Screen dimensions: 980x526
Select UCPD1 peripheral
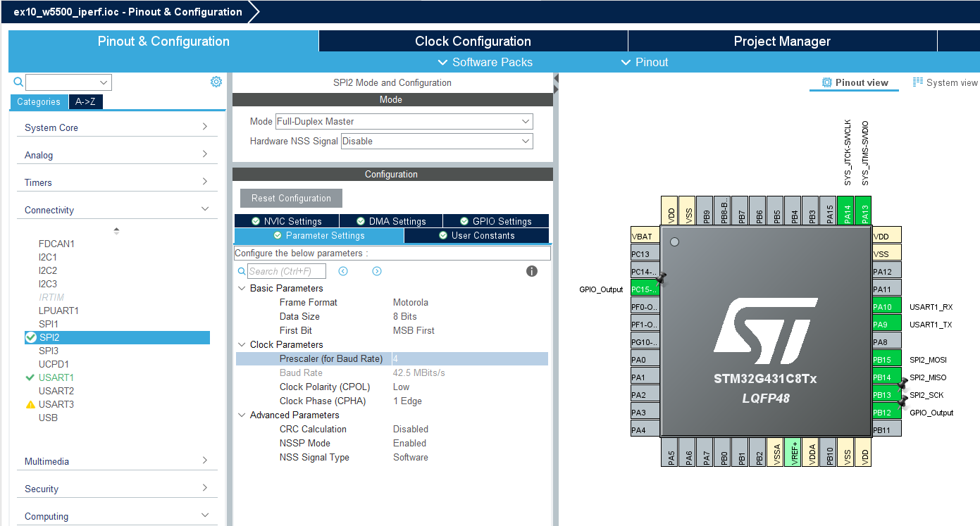click(54, 364)
